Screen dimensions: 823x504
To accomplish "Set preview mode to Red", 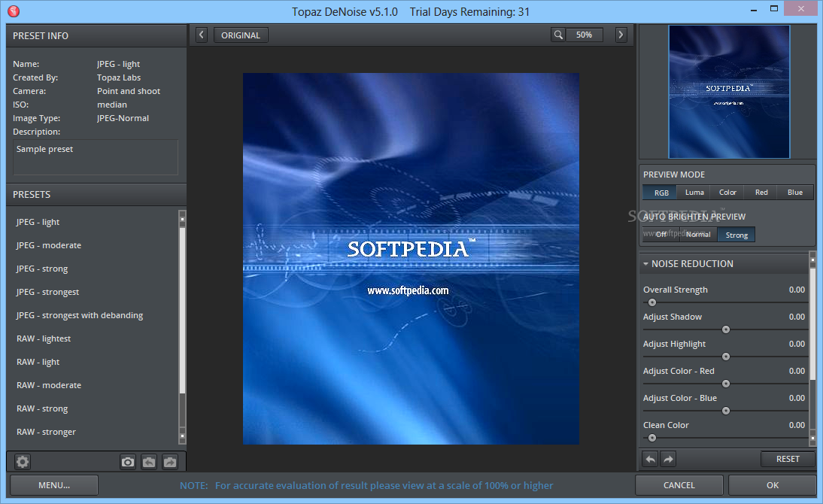I will click(x=761, y=193).
